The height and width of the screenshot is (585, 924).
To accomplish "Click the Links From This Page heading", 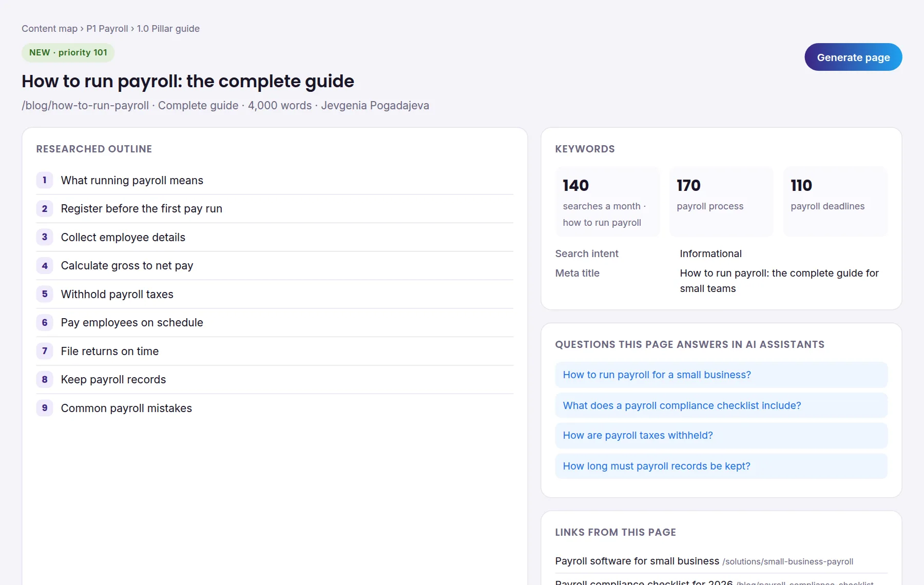I will (x=615, y=532).
